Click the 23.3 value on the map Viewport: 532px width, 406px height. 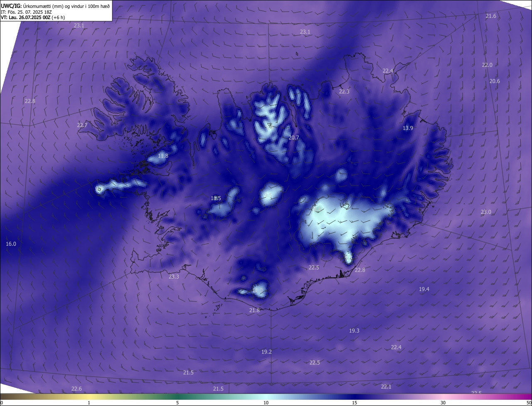coord(174,276)
